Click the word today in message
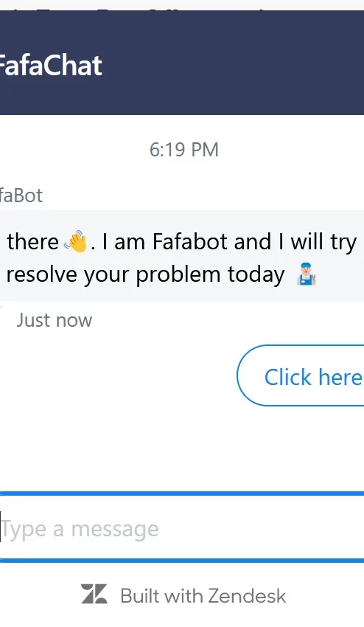This screenshot has width=364, height=627. click(256, 274)
